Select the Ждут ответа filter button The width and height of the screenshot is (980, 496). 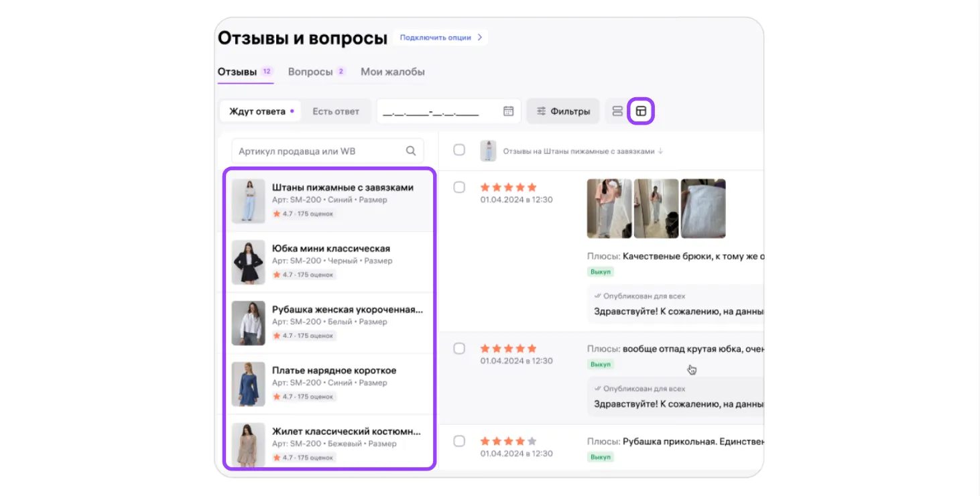260,111
